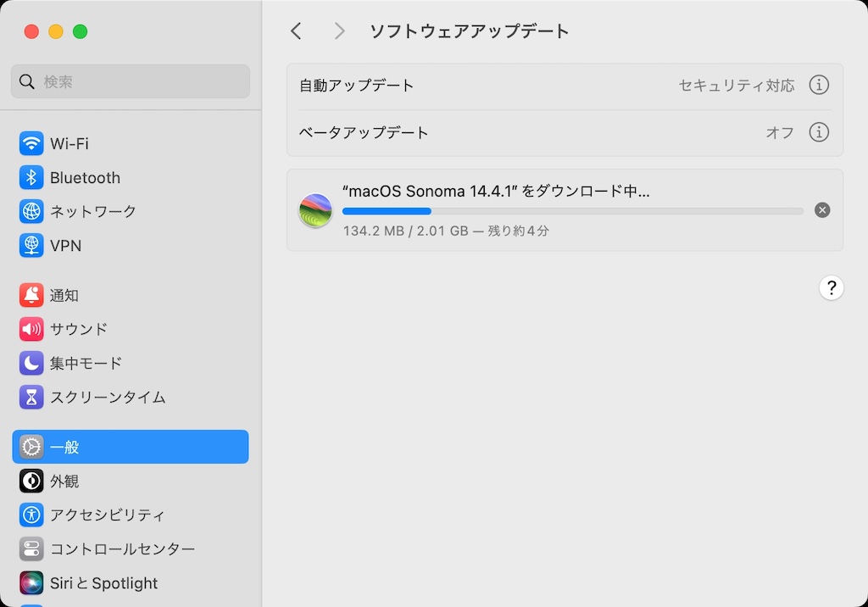868x607 pixels.
Task: Click the Bluetooth icon in sidebar
Action: point(31,177)
